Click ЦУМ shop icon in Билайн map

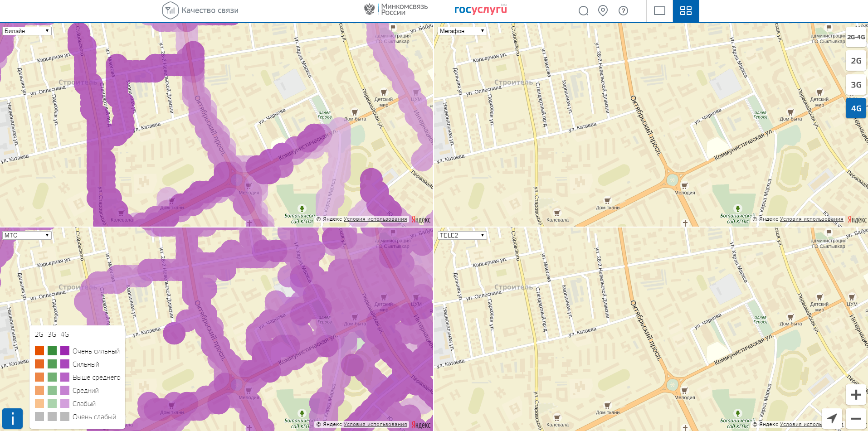pos(415,92)
